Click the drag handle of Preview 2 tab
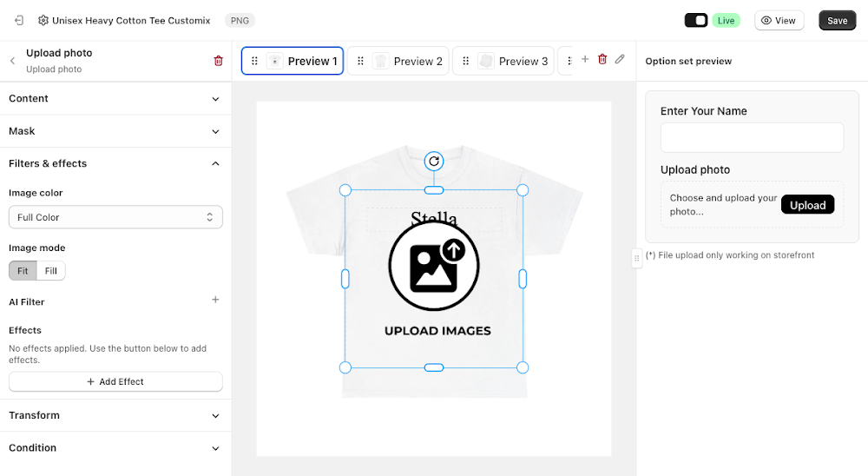This screenshot has width=868, height=476. (x=360, y=61)
